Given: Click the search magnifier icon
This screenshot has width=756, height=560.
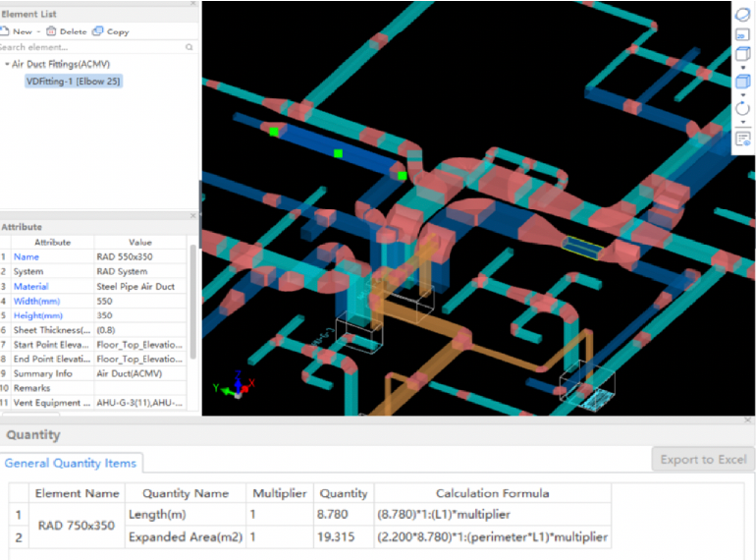Looking at the screenshot, I should [x=189, y=47].
